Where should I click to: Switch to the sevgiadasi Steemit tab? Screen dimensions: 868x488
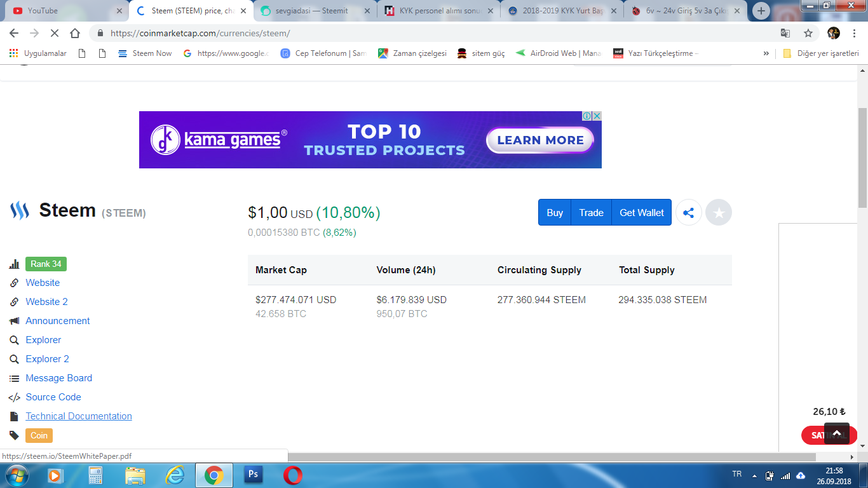(313, 11)
